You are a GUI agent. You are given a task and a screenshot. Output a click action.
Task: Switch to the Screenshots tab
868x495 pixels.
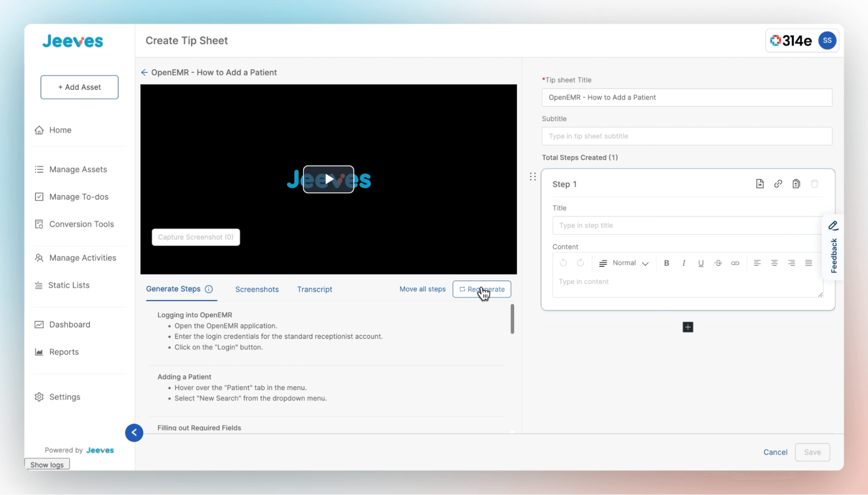pos(257,290)
